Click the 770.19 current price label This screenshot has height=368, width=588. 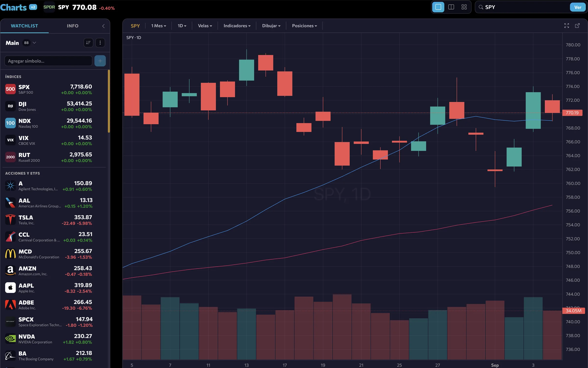pyautogui.click(x=572, y=113)
